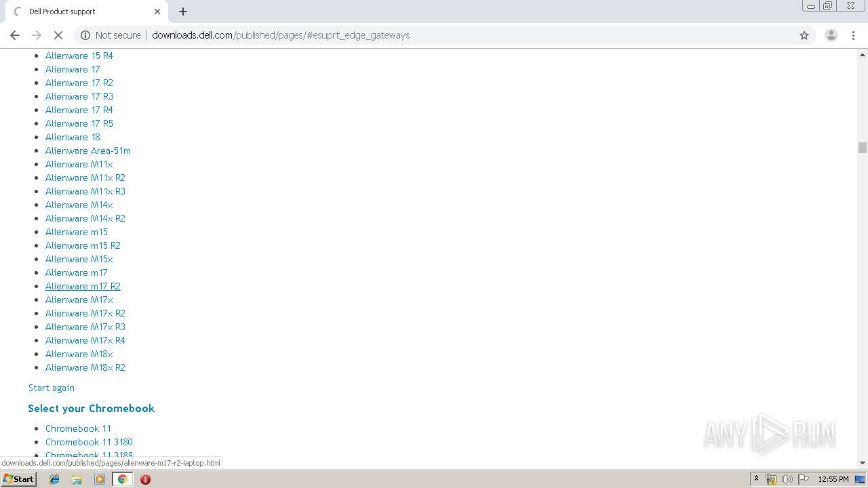Open the Alienware m15 R2 link
The image size is (868, 488).
[83, 245]
